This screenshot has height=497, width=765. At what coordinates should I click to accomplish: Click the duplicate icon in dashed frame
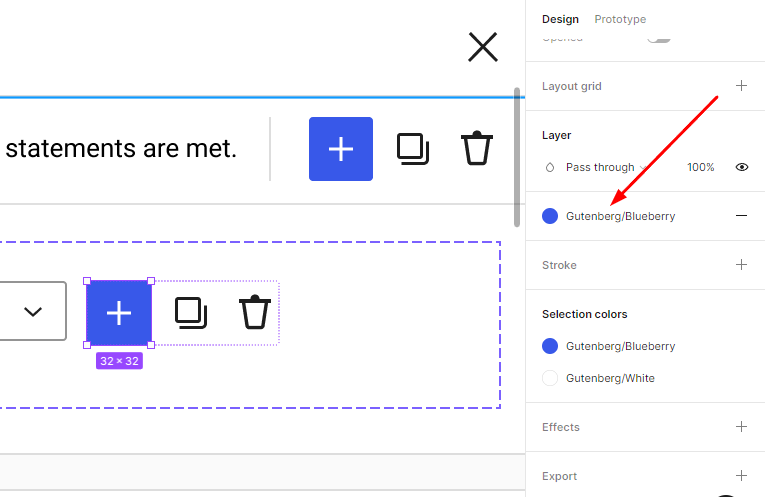[190, 313]
